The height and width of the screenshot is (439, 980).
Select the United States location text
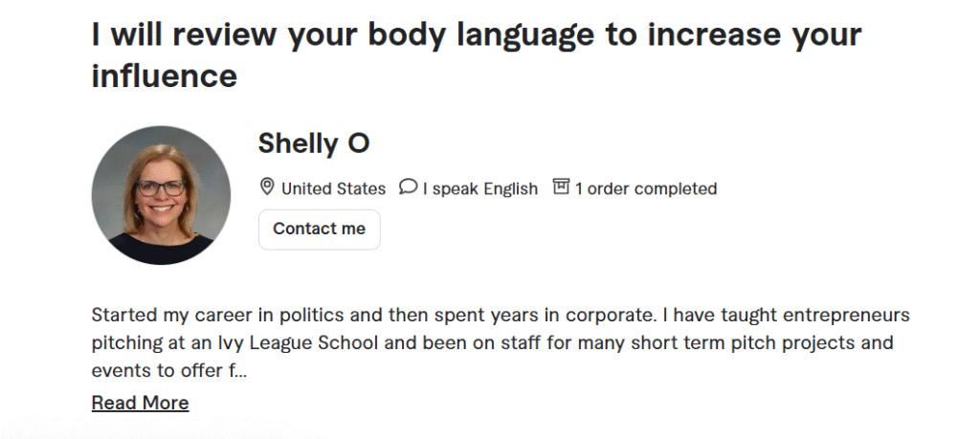(x=334, y=188)
